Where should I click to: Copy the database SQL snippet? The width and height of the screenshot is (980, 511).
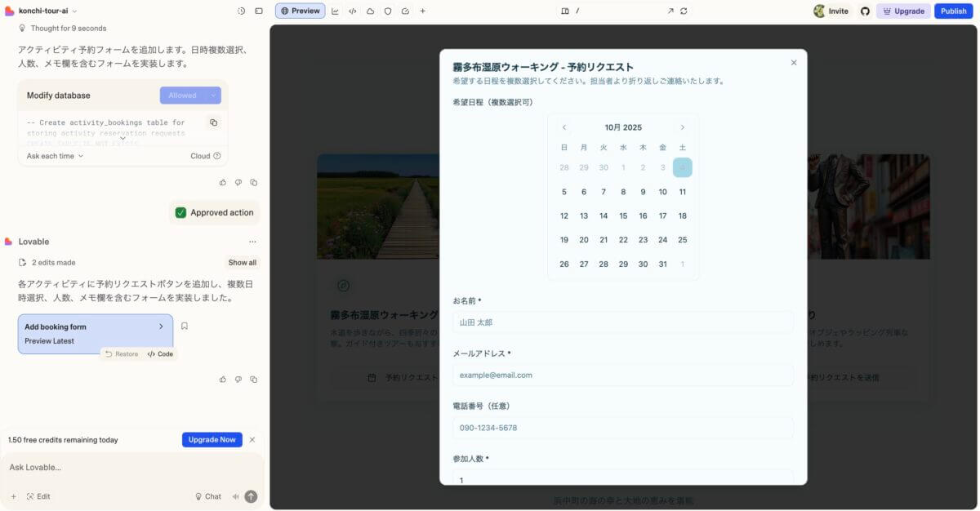[x=213, y=122]
